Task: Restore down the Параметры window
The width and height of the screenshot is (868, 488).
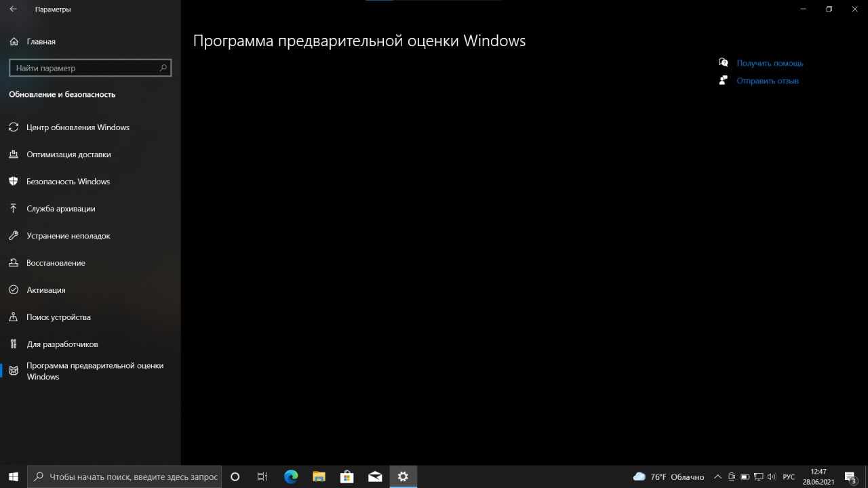Action: point(829,9)
